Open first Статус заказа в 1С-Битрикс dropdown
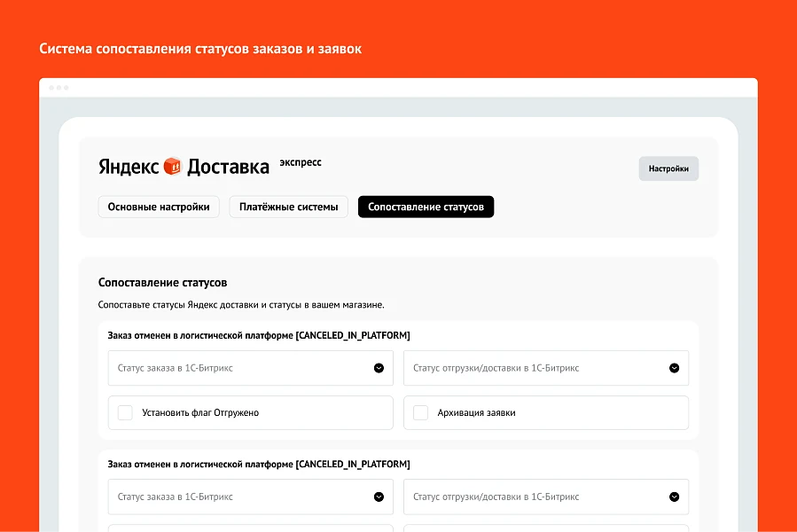This screenshot has width=797, height=532. pyautogui.click(x=251, y=368)
